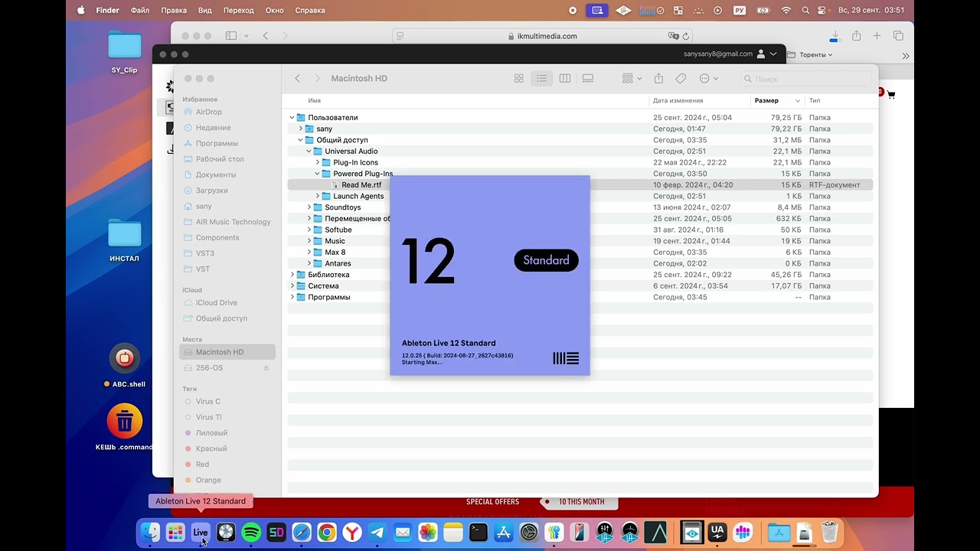
Task: Select the ИНСТАЛ desktop folder
Action: point(124,240)
